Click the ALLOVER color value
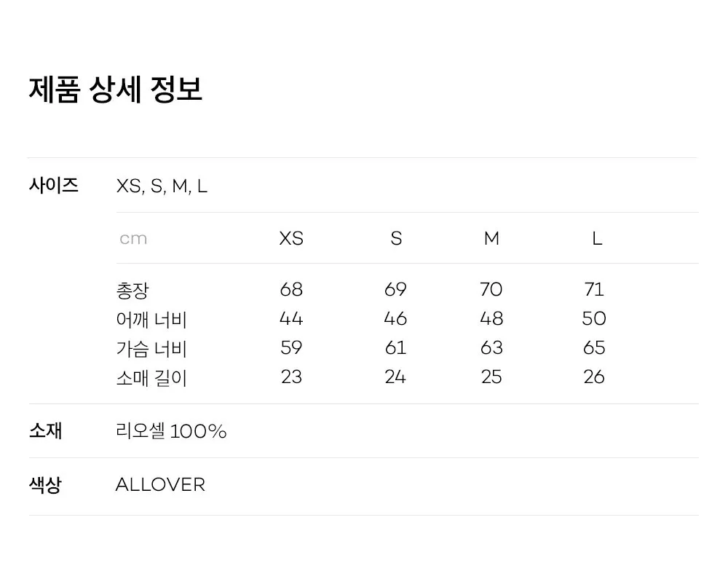 coord(160,485)
